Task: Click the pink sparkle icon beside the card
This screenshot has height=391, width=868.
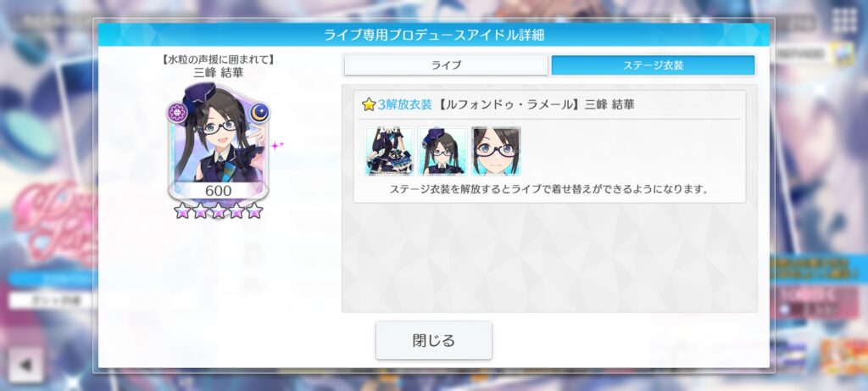Action: coord(277,145)
